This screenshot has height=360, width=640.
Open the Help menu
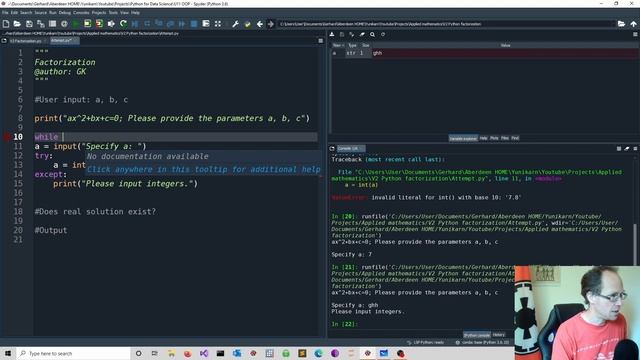pos(136,13)
